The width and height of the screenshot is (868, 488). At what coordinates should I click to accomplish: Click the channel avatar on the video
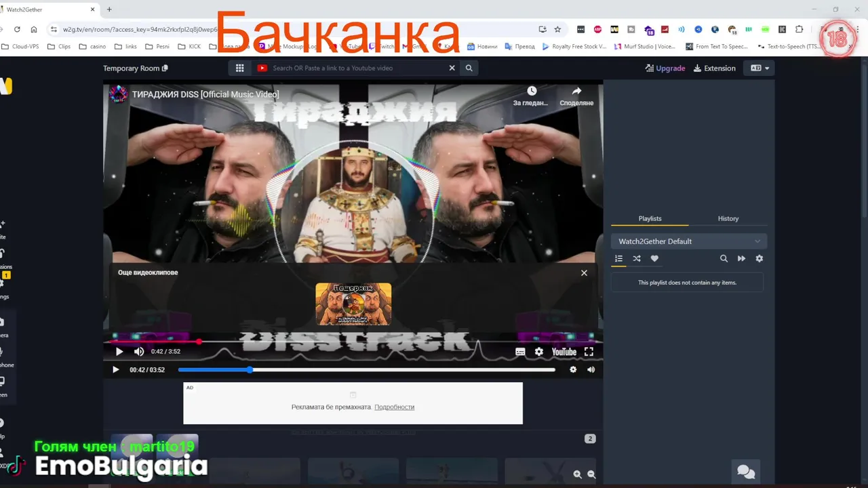[119, 94]
